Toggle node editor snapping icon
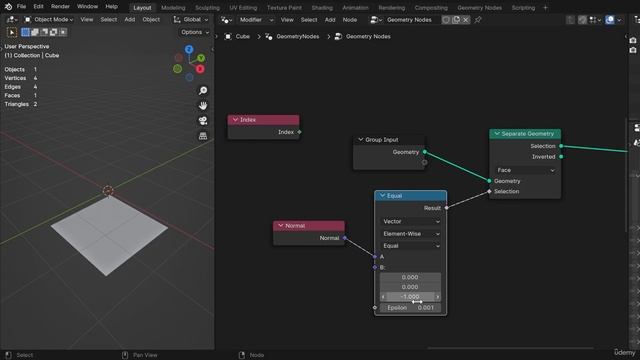Image resolution: width=640 pixels, height=360 pixels. click(x=582, y=20)
